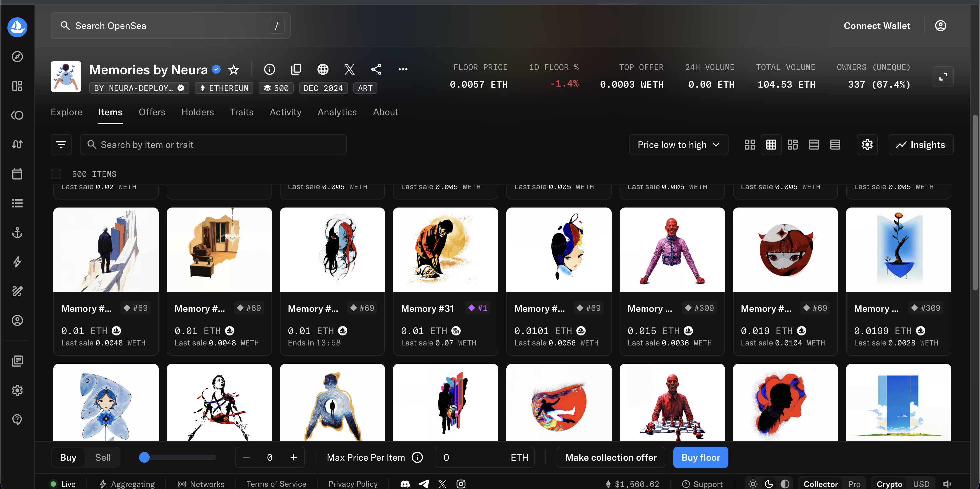Open the Activity tab

(285, 112)
